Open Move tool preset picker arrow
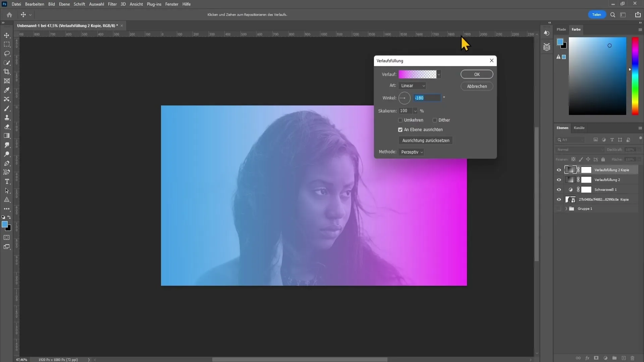The image size is (644, 362). [30, 15]
